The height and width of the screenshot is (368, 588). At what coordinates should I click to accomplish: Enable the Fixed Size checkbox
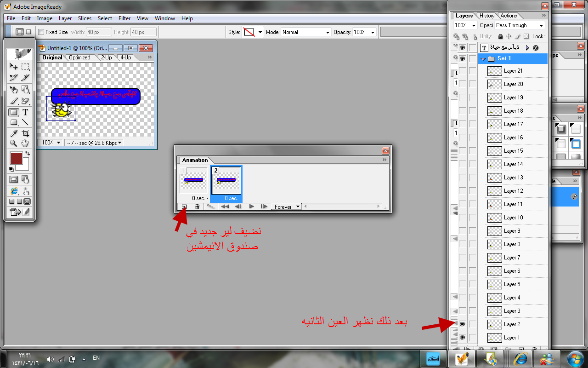(41, 32)
